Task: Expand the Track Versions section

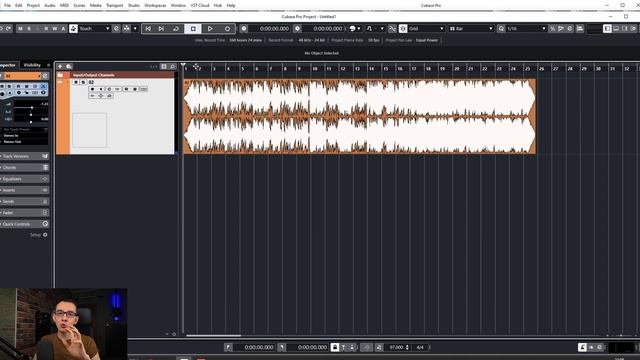Action: (24, 156)
